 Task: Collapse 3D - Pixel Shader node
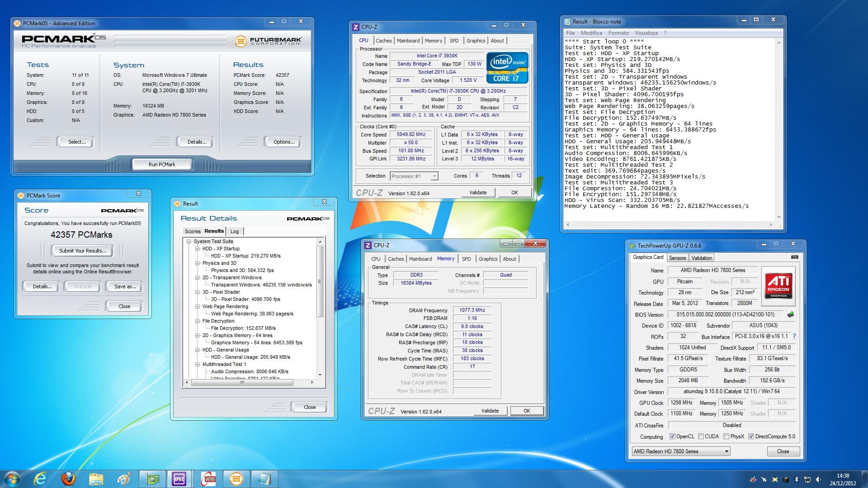[x=198, y=292]
